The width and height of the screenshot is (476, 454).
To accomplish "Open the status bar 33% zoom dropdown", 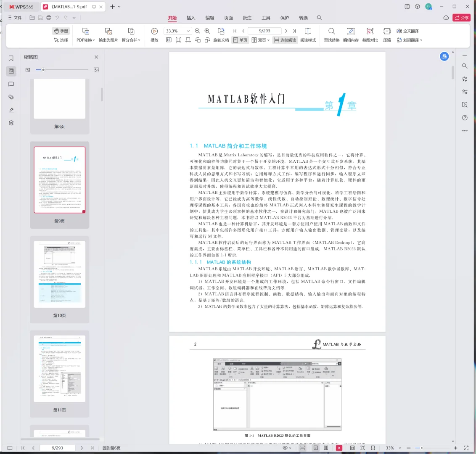I will [400, 448].
